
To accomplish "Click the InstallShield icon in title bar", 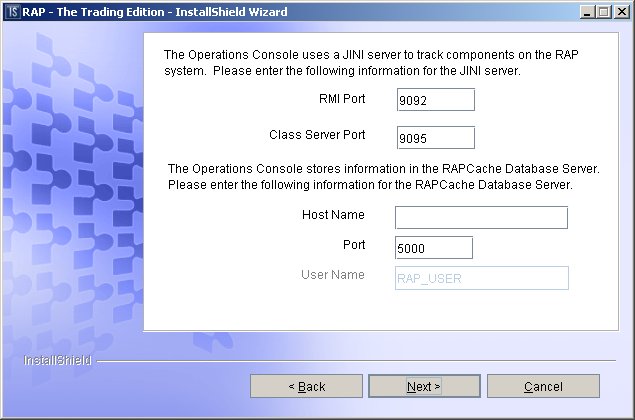I will tap(13, 12).
